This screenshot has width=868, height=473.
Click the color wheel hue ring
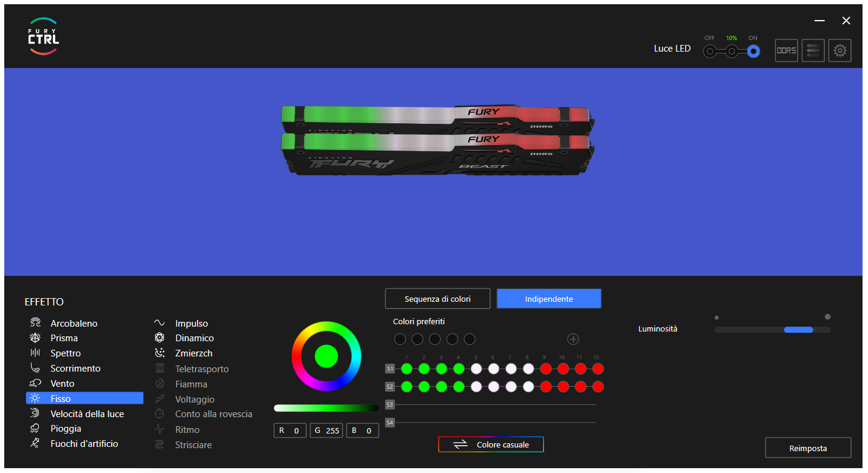326,326
